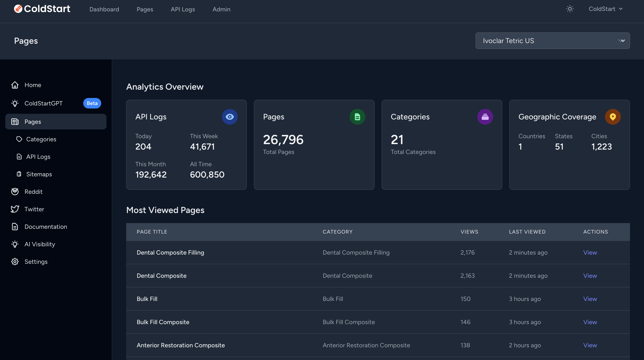Select Sitemaps in the sidebar submenu

pos(39,174)
